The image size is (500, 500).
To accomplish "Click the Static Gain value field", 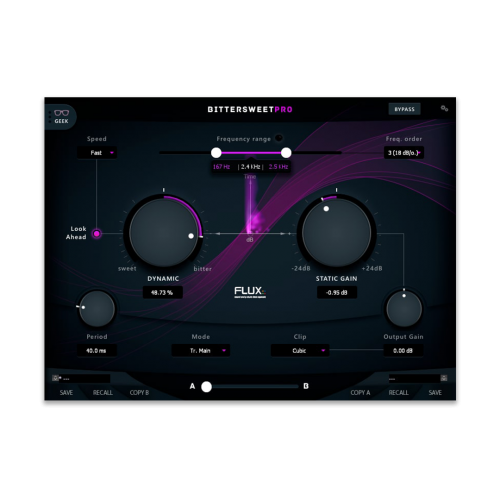I will 337,293.
